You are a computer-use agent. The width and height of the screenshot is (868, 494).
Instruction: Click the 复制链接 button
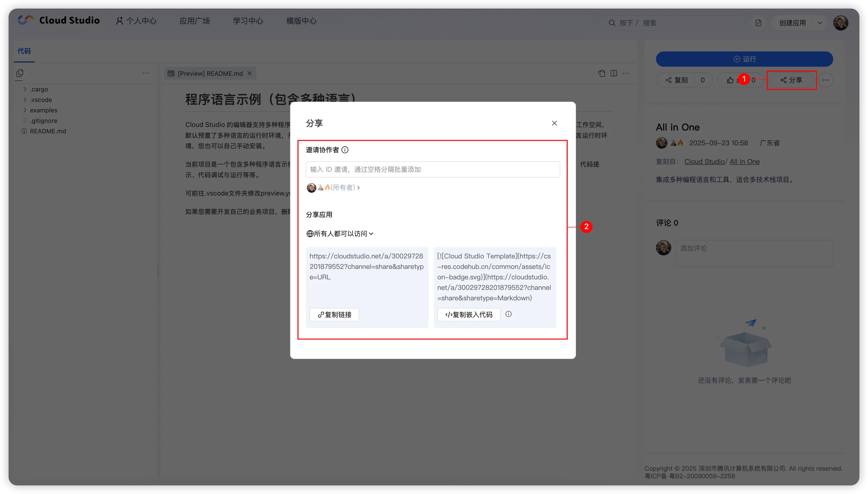coord(334,314)
